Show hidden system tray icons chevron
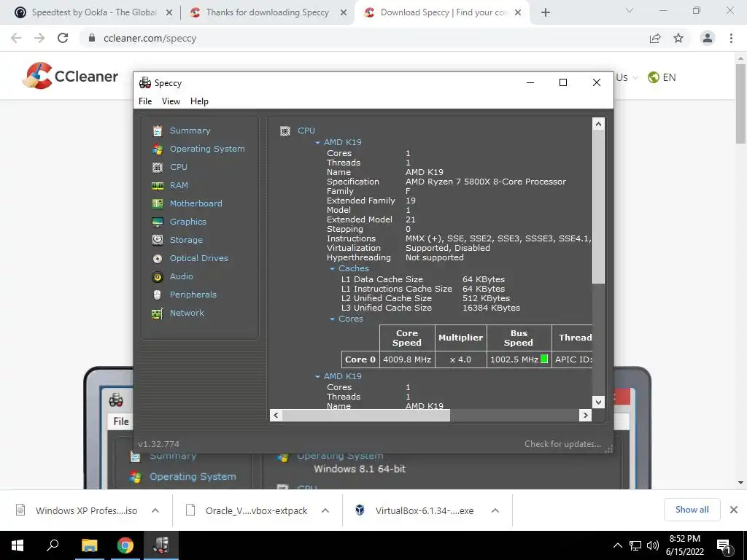The width and height of the screenshot is (747, 560). click(x=618, y=545)
